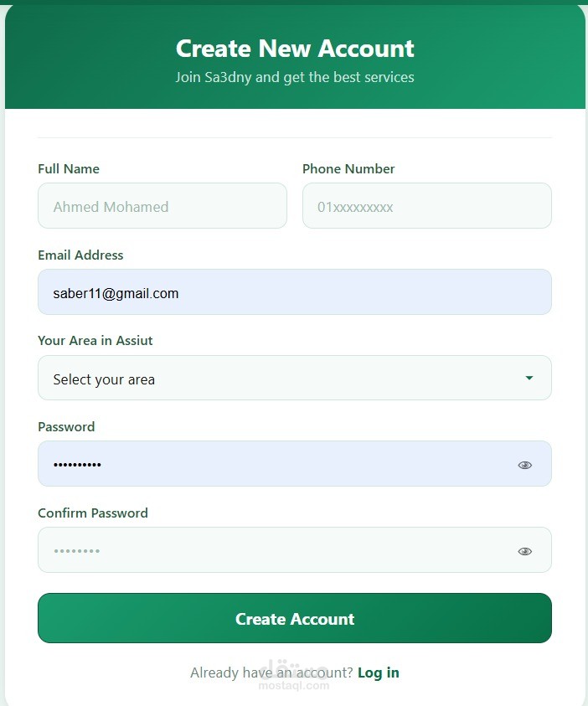Click the 'Your Area in Assiut' label
The height and width of the screenshot is (706, 588).
[95, 340]
